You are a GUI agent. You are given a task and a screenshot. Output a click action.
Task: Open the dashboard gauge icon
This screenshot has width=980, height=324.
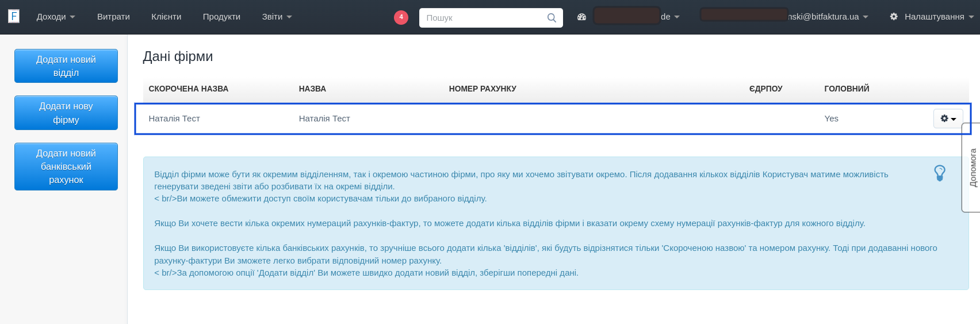point(581,17)
